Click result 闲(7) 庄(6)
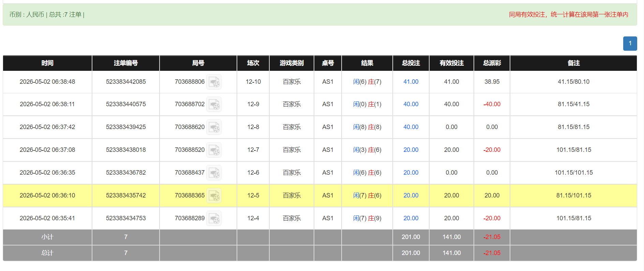The height and width of the screenshot is (271, 644). (367, 195)
